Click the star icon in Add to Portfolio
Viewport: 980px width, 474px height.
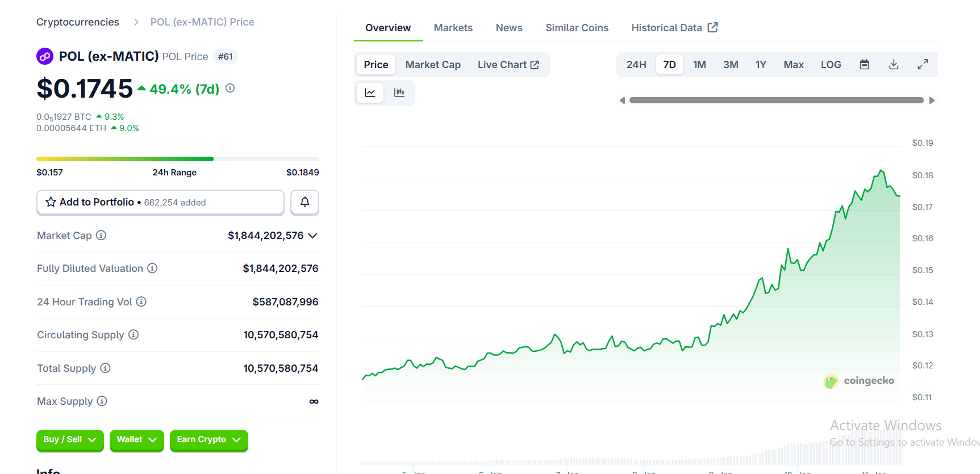[x=51, y=202]
